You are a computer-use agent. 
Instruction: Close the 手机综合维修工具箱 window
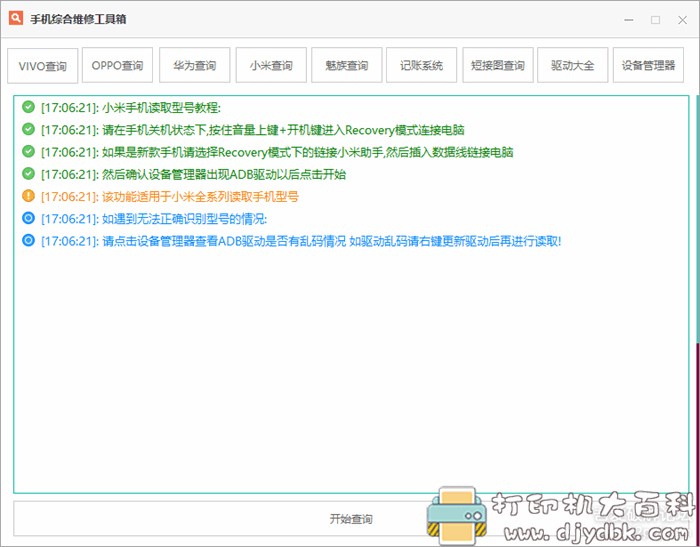[x=682, y=20]
